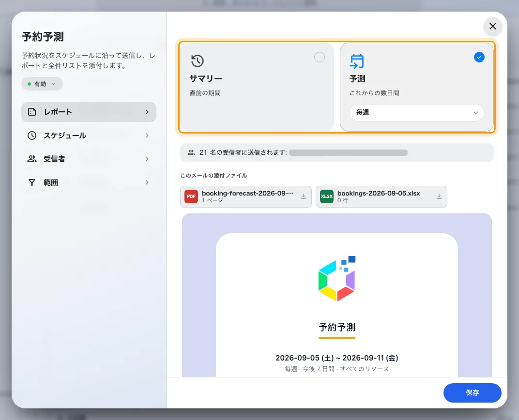Click the 受信者 people icon

[32, 159]
